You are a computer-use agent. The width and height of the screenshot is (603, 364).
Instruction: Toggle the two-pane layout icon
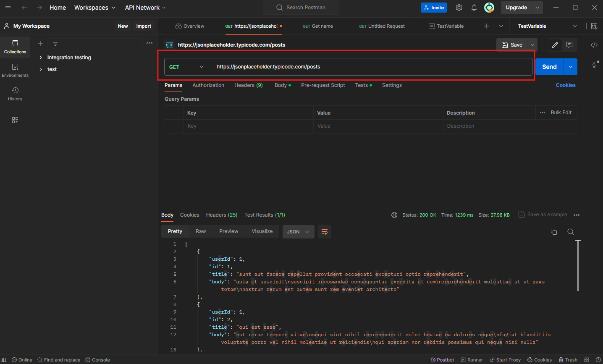click(587, 360)
